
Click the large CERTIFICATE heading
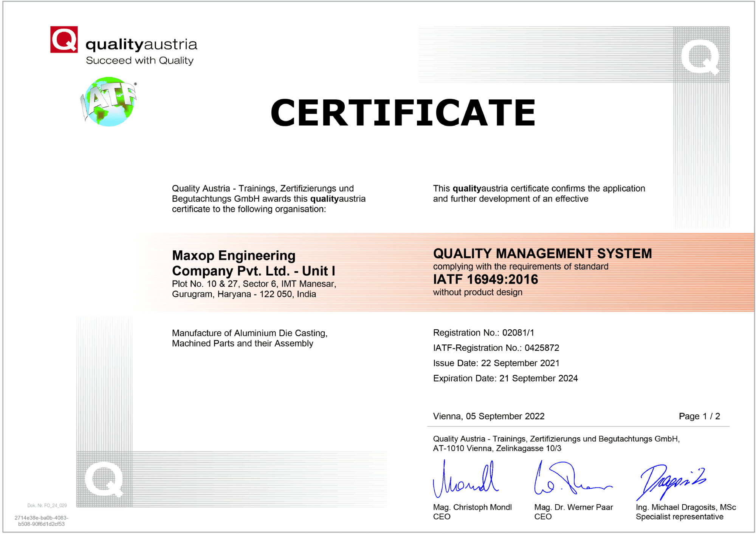click(x=403, y=113)
